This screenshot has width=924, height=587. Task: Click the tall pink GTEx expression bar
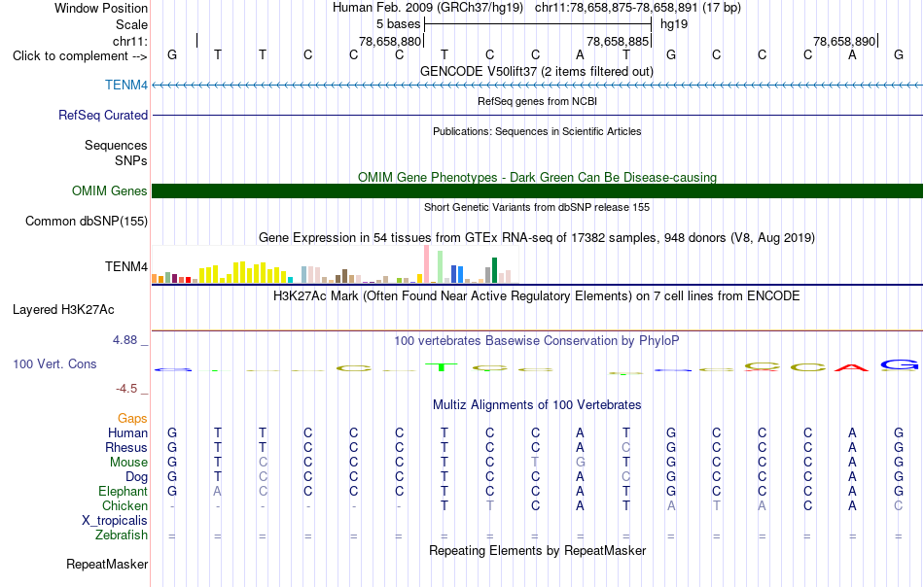[427, 263]
